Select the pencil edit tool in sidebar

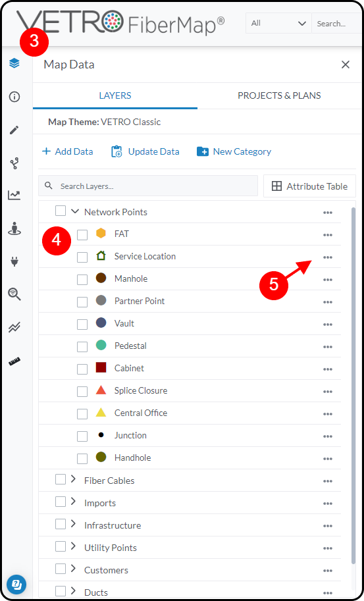[14, 130]
